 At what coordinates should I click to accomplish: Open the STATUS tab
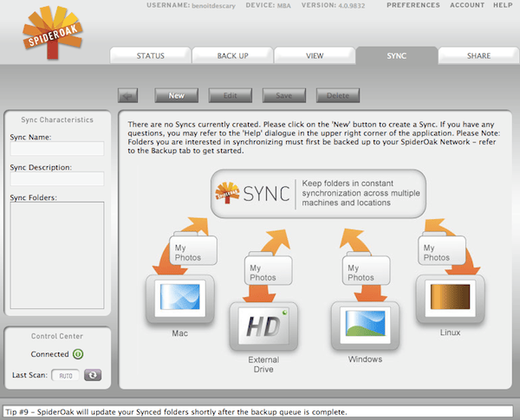click(151, 55)
